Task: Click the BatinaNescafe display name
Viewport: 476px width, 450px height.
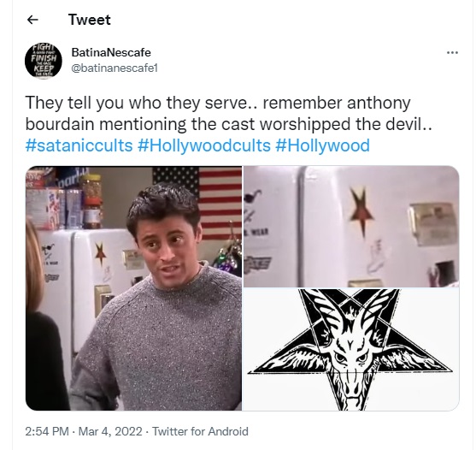Action: tap(111, 52)
